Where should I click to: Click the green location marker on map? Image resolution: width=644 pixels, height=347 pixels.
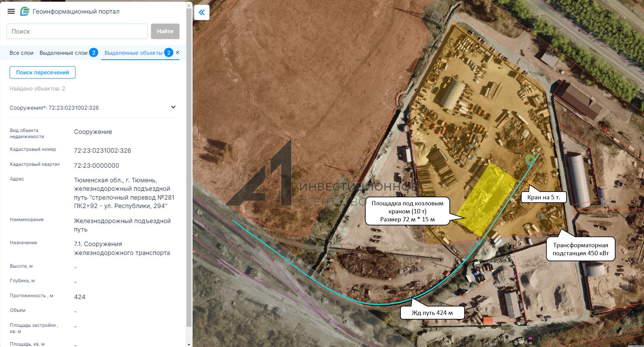[530, 160]
